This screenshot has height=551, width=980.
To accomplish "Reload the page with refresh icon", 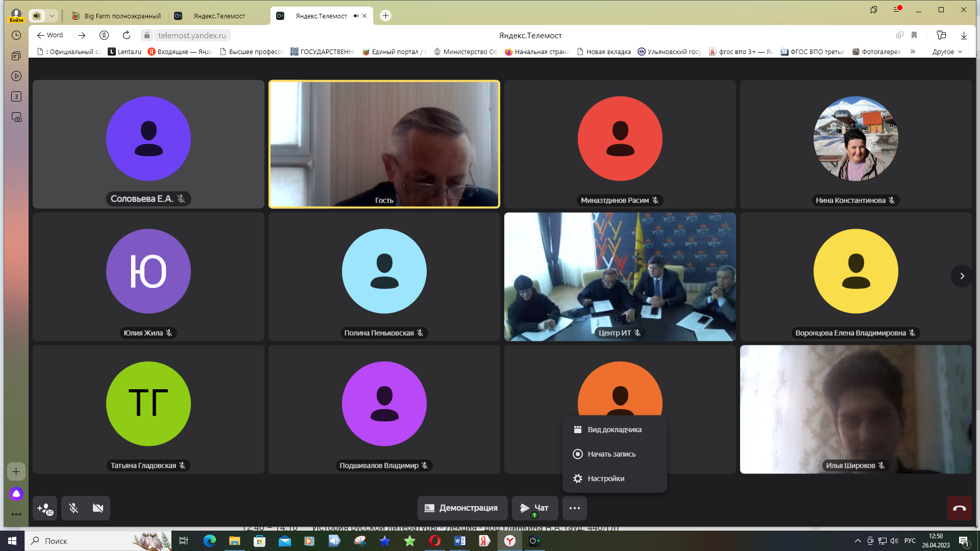I will pos(127,35).
